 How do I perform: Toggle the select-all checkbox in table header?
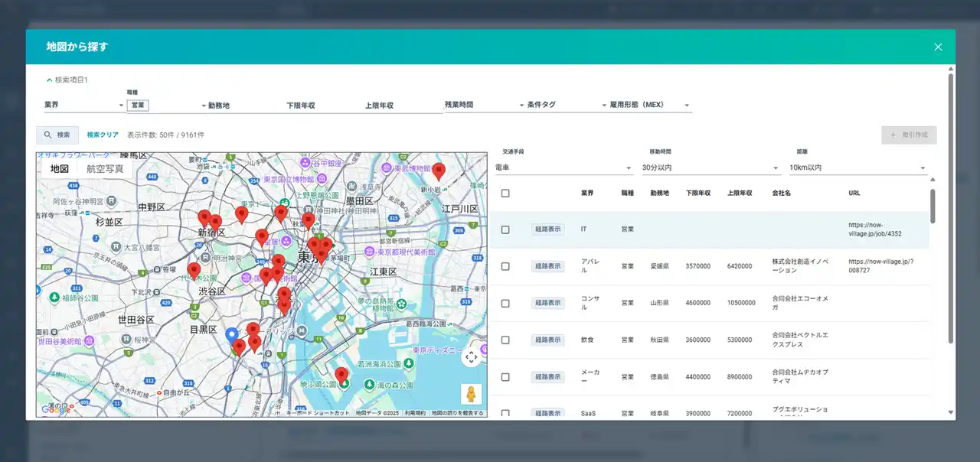tap(505, 194)
